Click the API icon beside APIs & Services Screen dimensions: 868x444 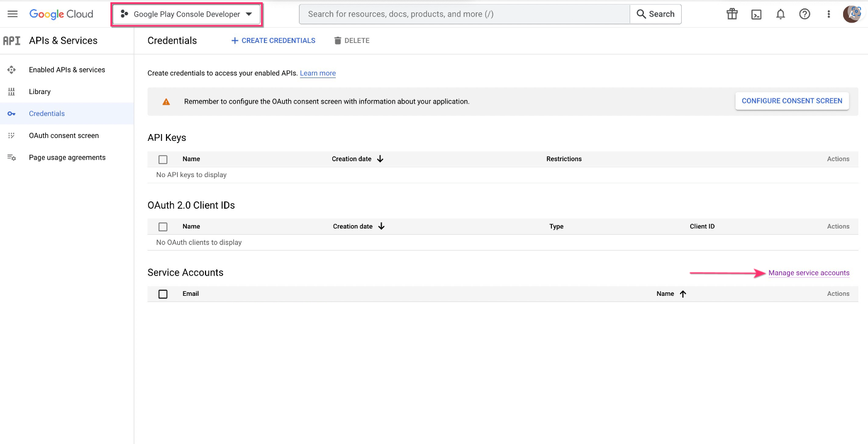(11, 41)
